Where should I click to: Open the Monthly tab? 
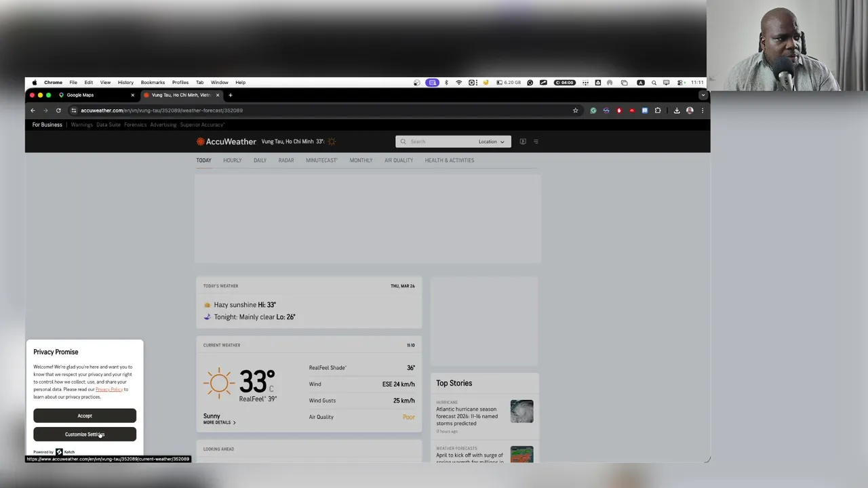pos(361,161)
